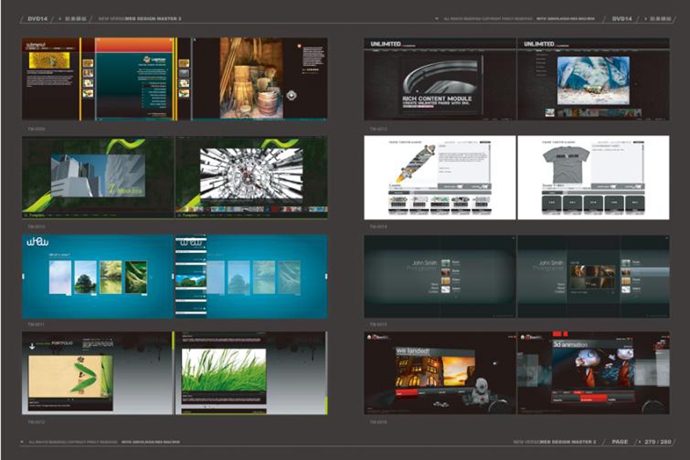This screenshot has width=690, height=460.
Task: Click John Smith name without the photo preview
Action: click(x=424, y=263)
